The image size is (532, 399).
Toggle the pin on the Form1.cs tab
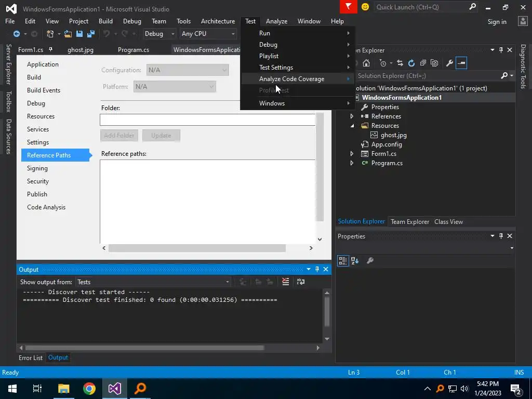click(x=50, y=49)
